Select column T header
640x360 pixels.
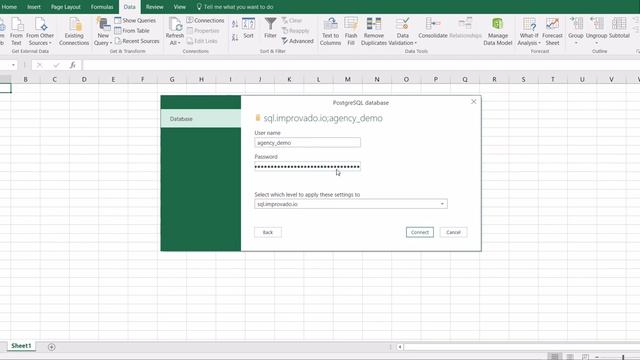[x=553, y=79]
